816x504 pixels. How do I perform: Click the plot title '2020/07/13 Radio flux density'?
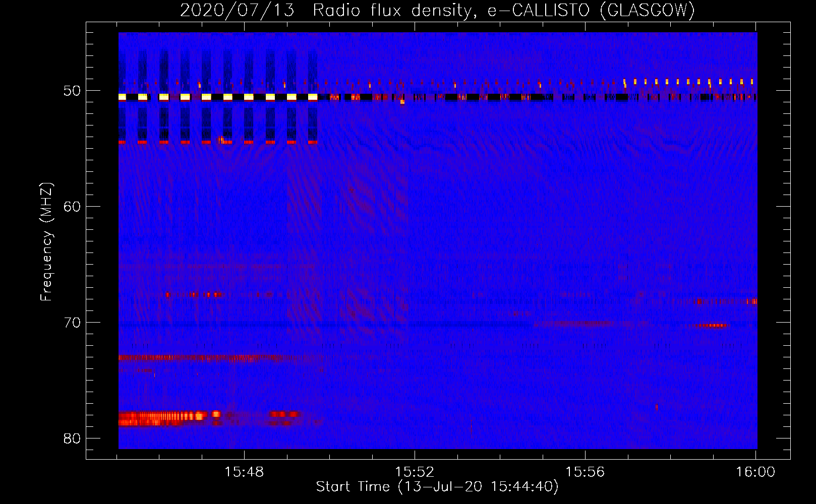pyautogui.click(x=437, y=10)
